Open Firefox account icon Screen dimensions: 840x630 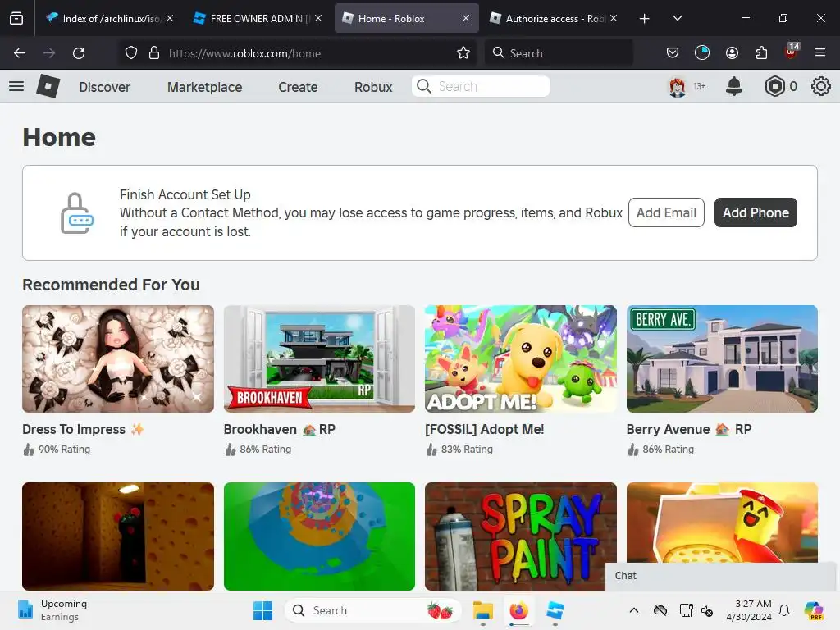tap(732, 52)
